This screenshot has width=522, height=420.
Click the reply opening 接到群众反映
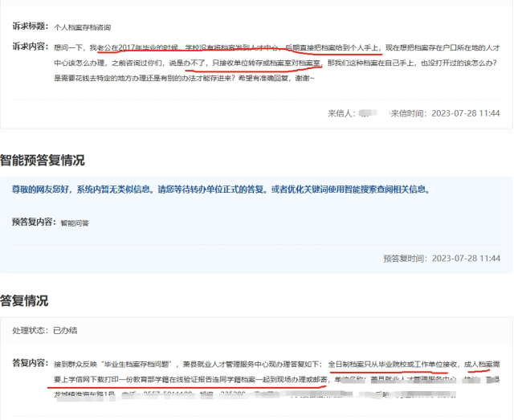75,365
